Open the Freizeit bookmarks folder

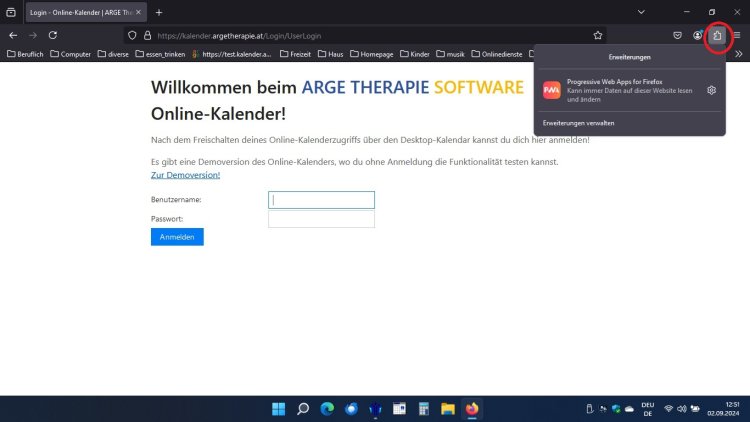295,54
